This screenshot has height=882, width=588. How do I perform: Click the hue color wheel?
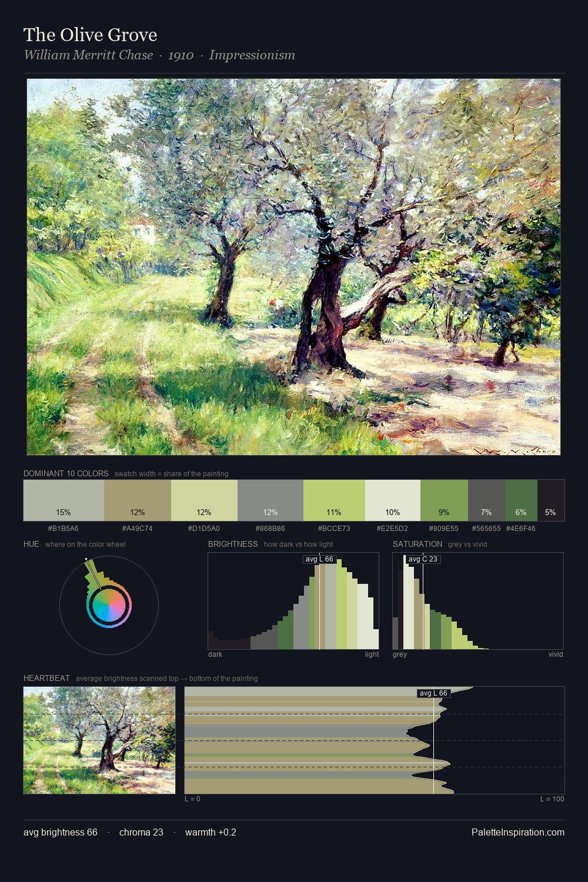click(109, 605)
